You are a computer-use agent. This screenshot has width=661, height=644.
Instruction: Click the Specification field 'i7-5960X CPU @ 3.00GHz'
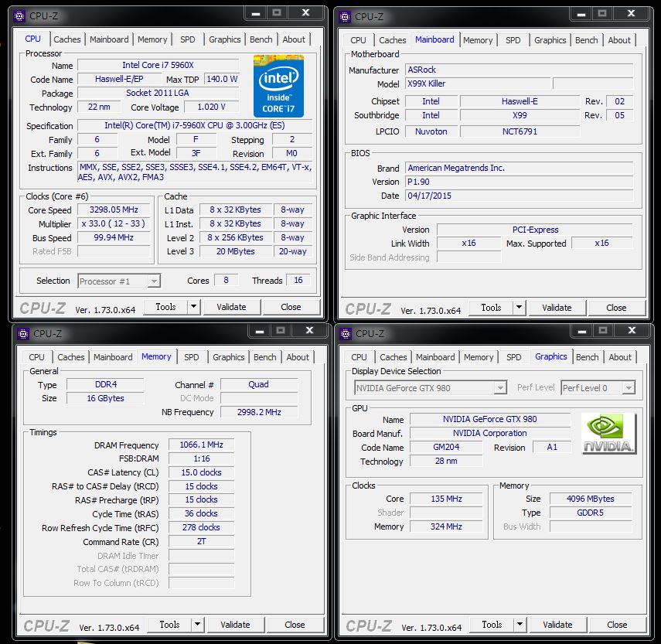[195, 125]
